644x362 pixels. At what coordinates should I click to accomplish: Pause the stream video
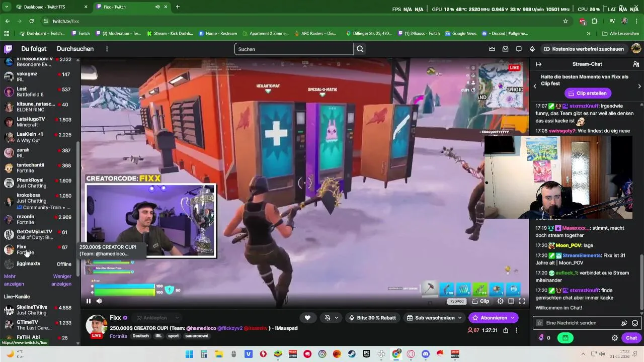pos(89,301)
